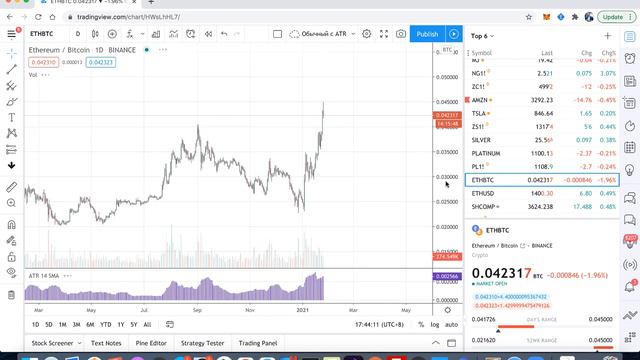The width and height of the screenshot is (640, 360).
Task: Select the YTD time range
Action: click(x=106, y=324)
